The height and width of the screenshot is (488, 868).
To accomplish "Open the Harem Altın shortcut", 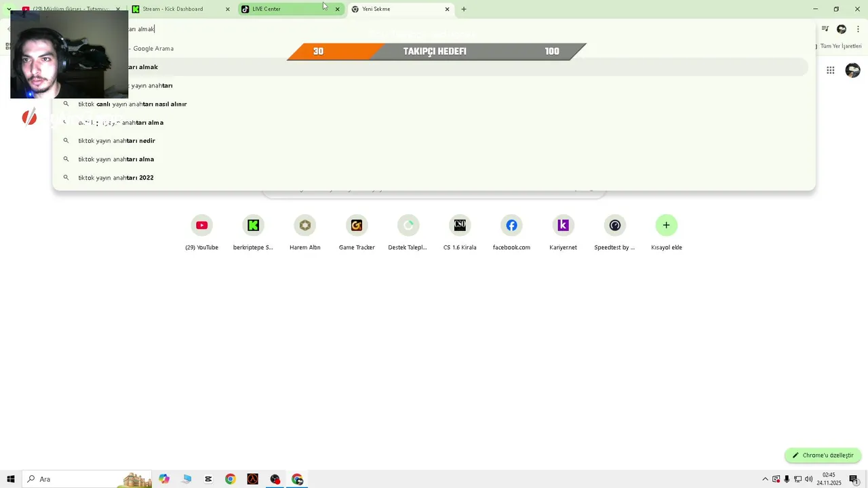I will click(x=305, y=232).
